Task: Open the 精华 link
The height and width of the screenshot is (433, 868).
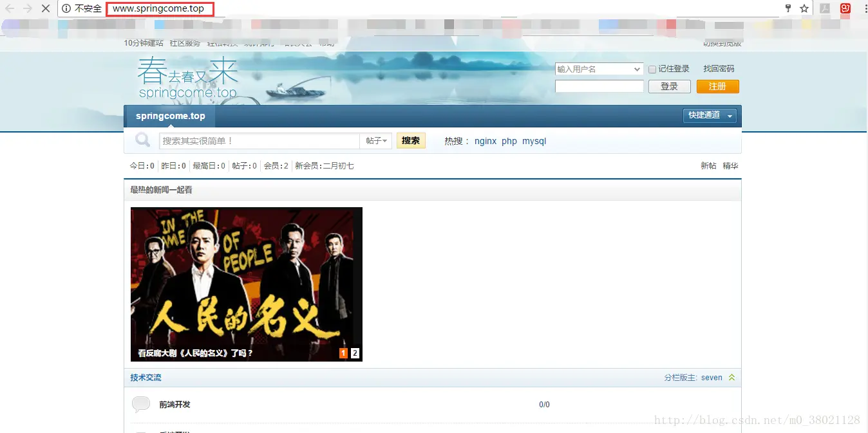Action: pyautogui.click(x=730, y=166)
